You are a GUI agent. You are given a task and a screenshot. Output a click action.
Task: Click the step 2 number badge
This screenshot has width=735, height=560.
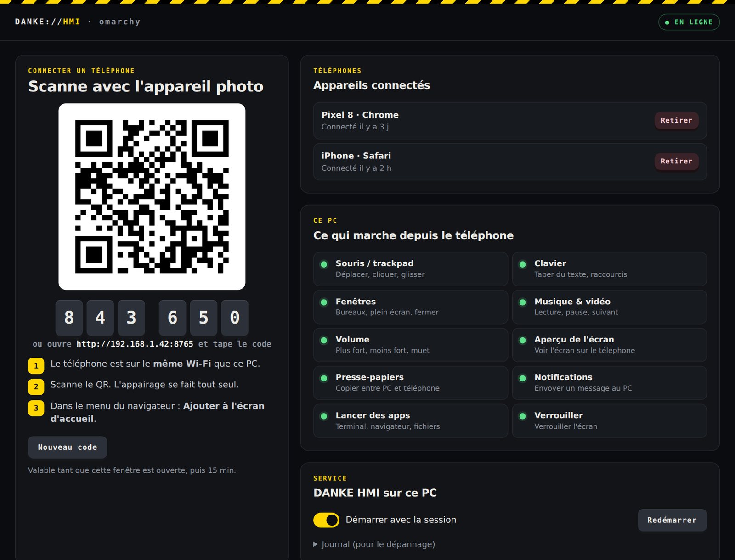[x=36, y=386]
